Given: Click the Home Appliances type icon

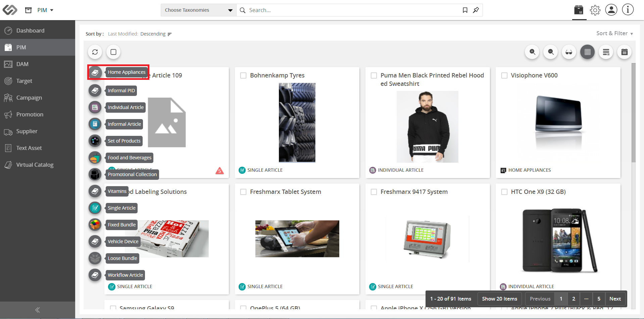Looking at the screenshot, I should (x=95, y=72).
